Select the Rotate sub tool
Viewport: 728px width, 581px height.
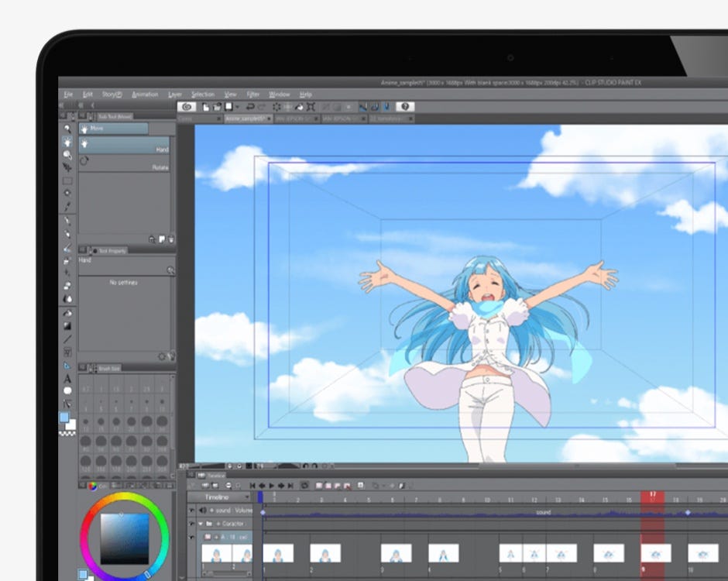pos(125,163)
